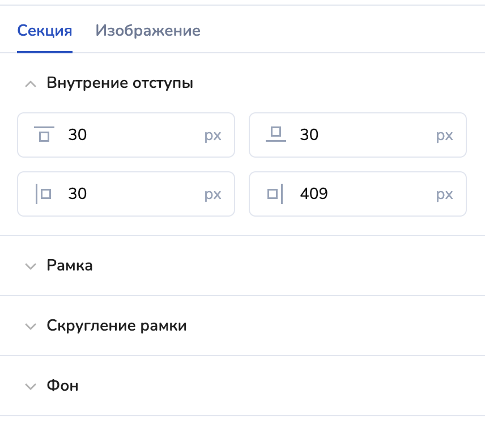
Task: Focus the bottom padding value field
Action: (x=363, y=135)
